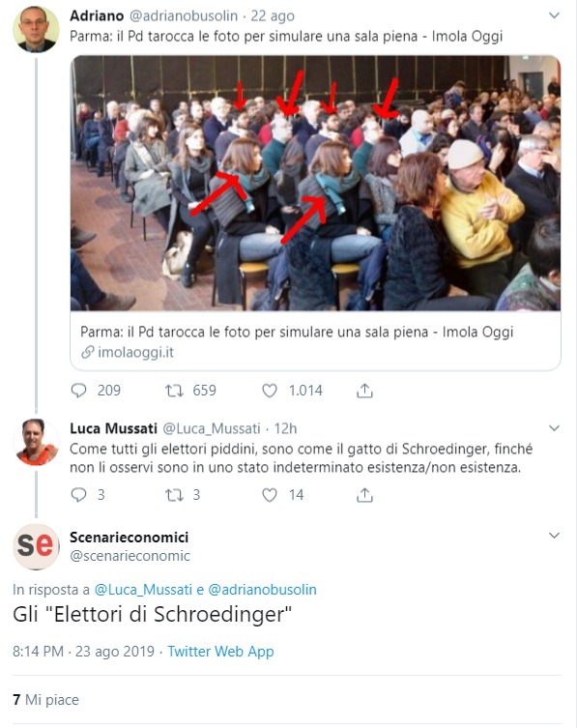Open Luca Mussati's profile avatar
Image resolution: width=577 pixels, height=728 pixels.
click(36, 442)
